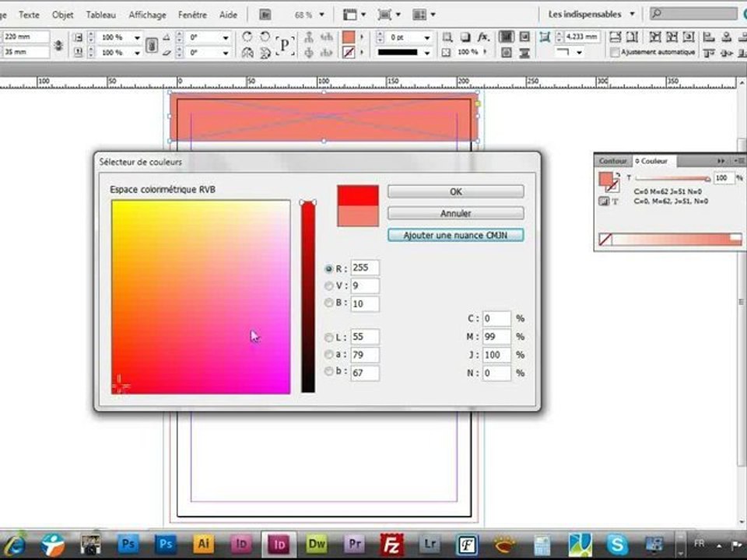This screenshot has height=560, width=747.
Task: Open the shear angle dropdown
Action: click(x=226, y=52)
